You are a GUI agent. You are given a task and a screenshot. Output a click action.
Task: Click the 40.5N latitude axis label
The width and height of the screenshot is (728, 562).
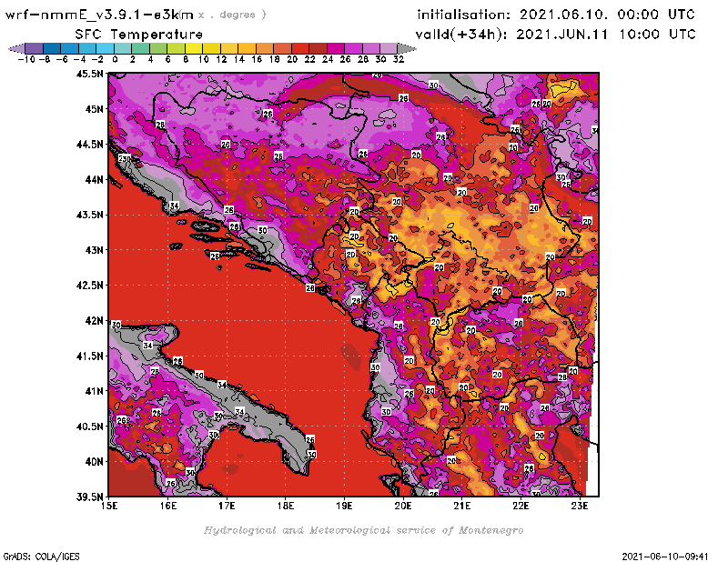[89, 427]
